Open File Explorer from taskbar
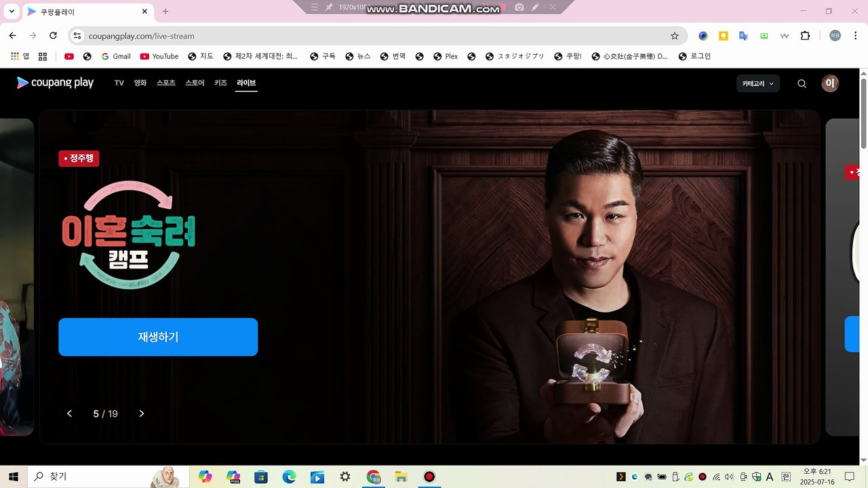 pyautogui.click(x=401, y=476)
